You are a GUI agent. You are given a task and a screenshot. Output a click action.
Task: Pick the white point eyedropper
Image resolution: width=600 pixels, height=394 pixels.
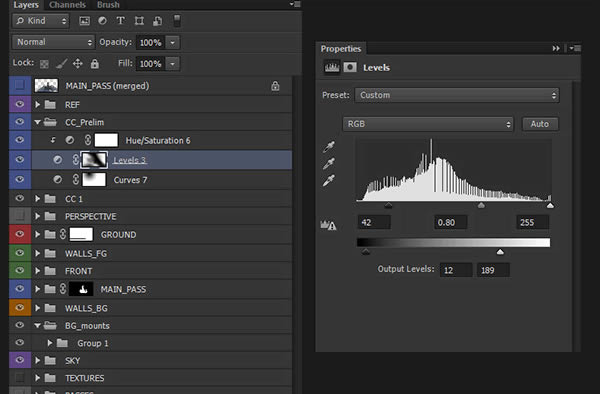click(329, 180)
